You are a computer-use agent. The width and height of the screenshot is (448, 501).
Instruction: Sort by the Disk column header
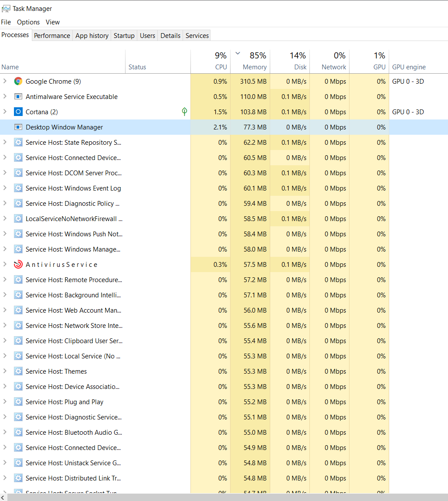pos(290,61)
